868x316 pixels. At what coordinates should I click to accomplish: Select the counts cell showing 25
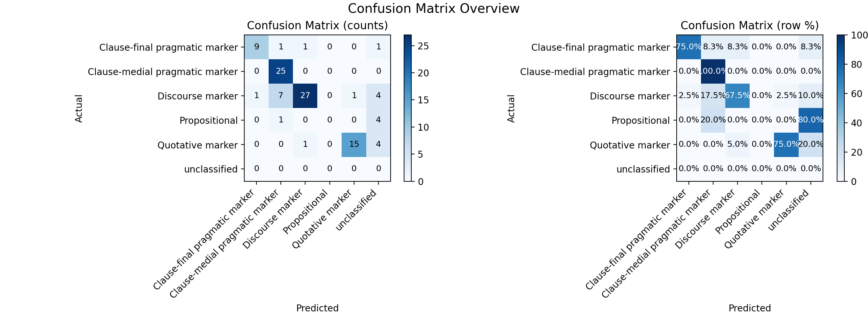pos(281,71)
